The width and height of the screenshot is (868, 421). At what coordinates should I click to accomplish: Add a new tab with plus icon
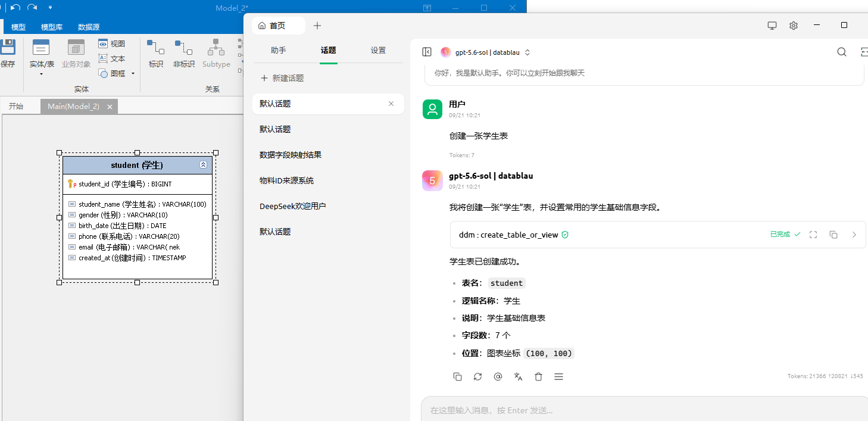[317, 26]
